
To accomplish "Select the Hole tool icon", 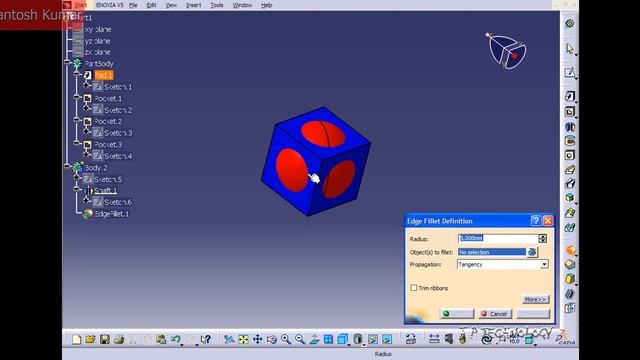I will click(570, 155).
